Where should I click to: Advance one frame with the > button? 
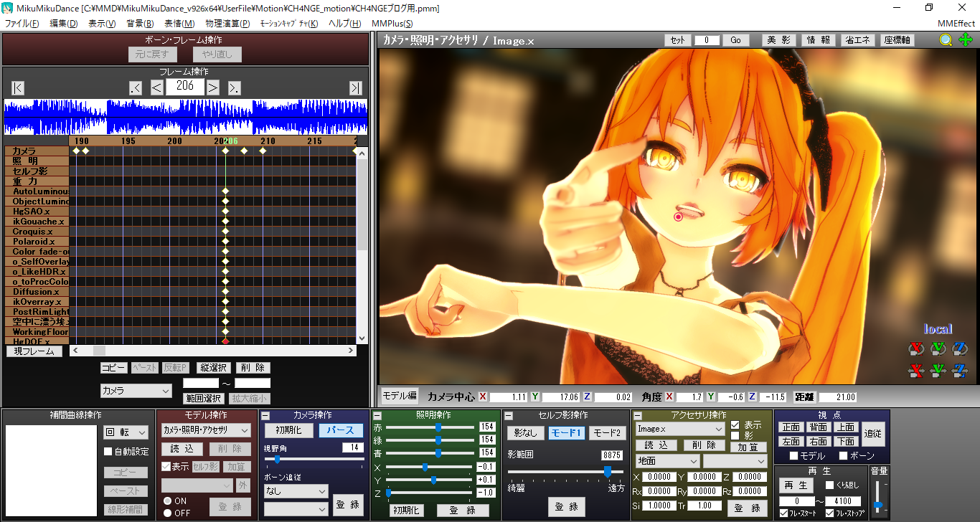coord(213,87)
